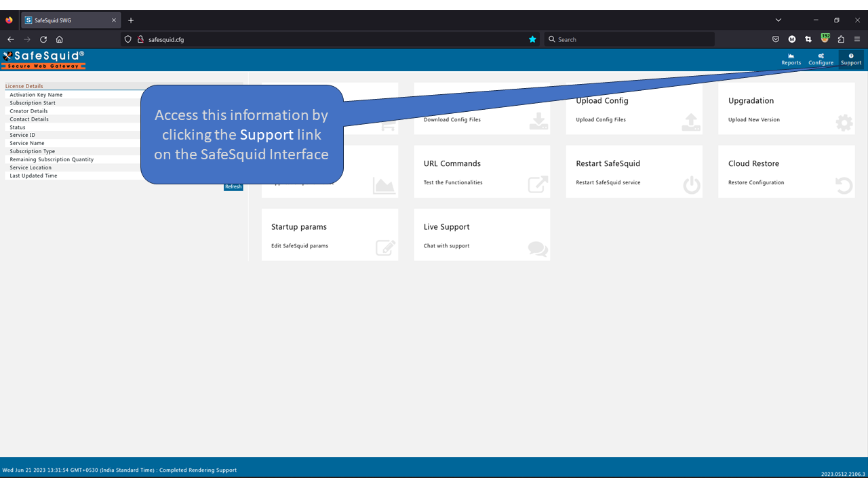The height and width of the screenshot is (488, 868).
Task: Open the Configure section in SafeSquid header
Action: 821,60
